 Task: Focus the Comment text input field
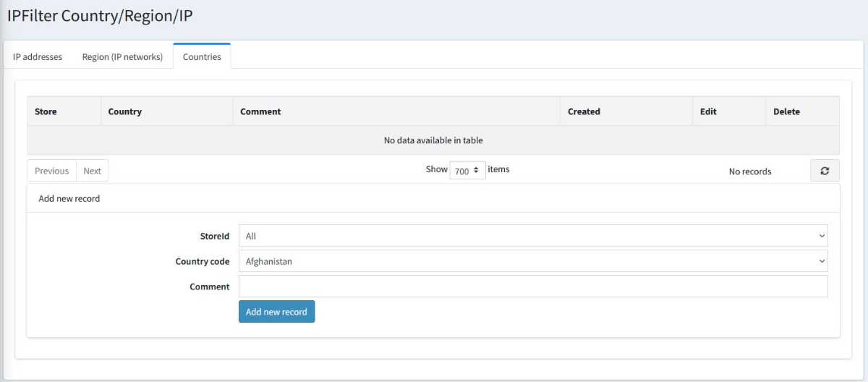(x=532, y=286)
